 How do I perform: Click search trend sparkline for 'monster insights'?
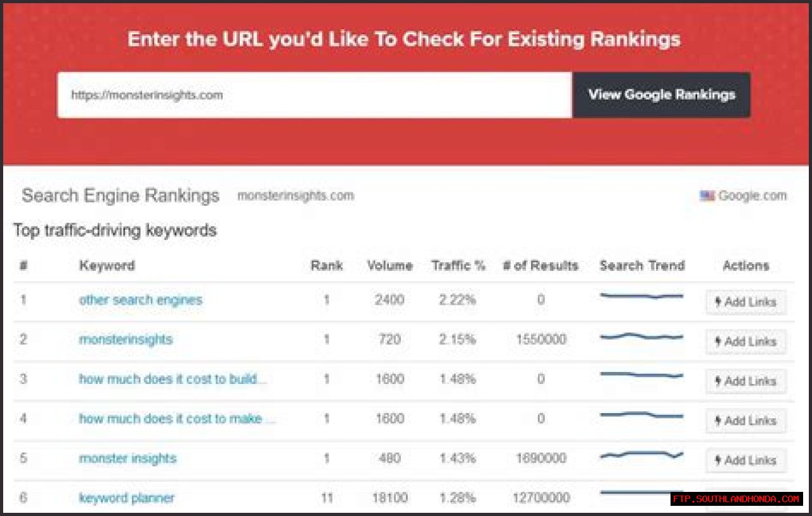[x=641, y=454]
